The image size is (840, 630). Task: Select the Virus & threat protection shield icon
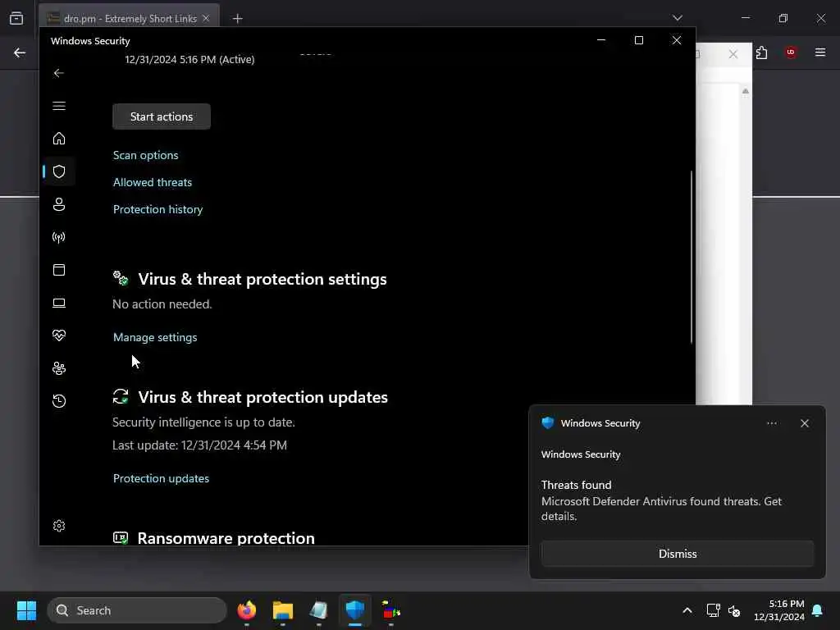59,171
